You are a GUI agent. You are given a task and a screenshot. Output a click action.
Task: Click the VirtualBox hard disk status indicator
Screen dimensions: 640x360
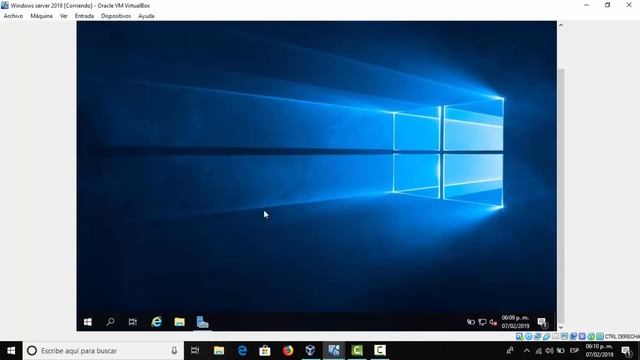(520, 336)
